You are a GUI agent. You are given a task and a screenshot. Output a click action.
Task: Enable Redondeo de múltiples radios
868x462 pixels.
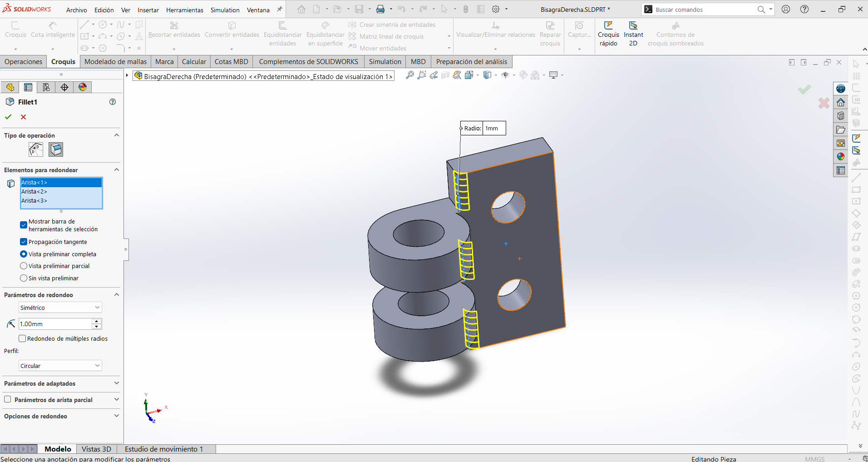coord(22,338)
